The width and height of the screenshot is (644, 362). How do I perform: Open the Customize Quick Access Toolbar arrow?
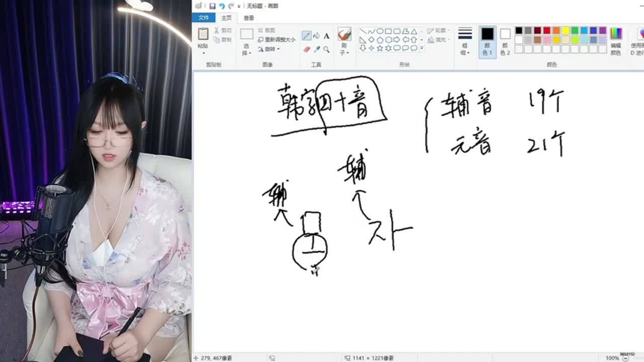[x=239, y=7]
